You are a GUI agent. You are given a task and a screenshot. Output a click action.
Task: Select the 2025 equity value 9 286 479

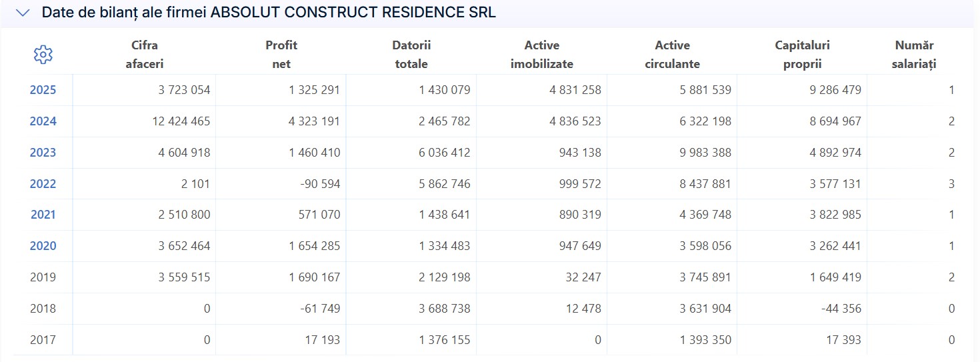[835, 90]
